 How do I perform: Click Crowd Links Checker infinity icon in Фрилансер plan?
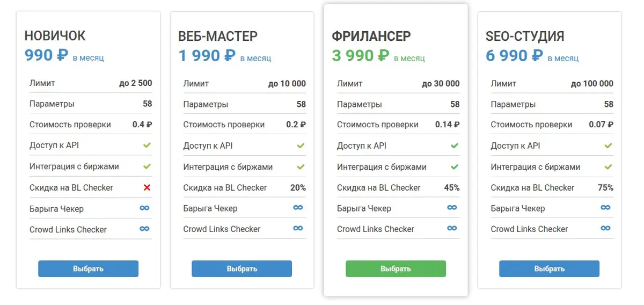(452, 229)
